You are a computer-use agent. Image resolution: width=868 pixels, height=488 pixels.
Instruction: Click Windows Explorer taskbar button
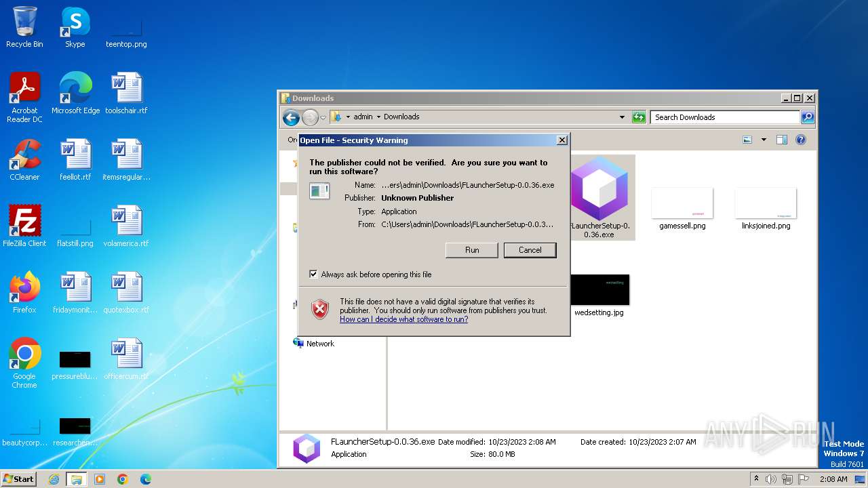(x=76, y=479)
